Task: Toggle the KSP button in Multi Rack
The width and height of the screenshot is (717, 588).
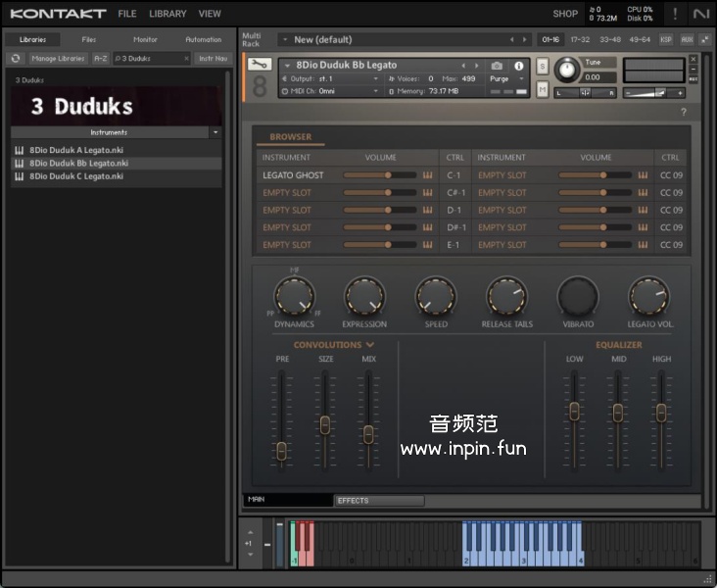Action: click(x=666, y=39)
